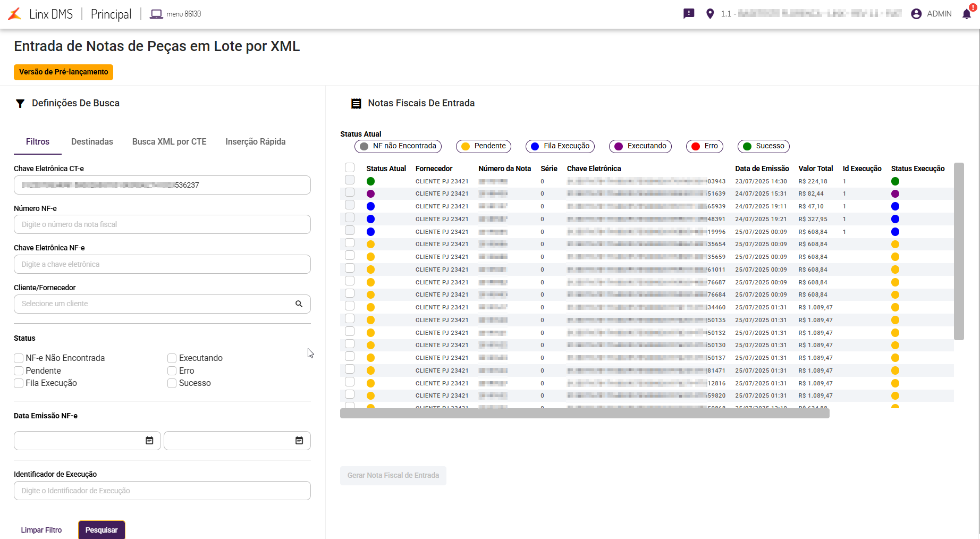Click the Linx DMS logo icon
980x539 pixels.
(15, 14)
